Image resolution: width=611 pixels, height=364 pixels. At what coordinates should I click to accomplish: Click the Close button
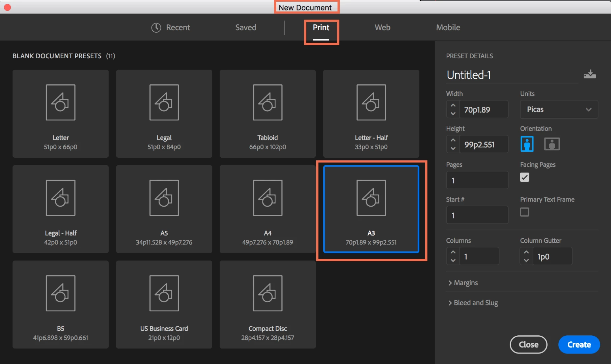(528, 344)
